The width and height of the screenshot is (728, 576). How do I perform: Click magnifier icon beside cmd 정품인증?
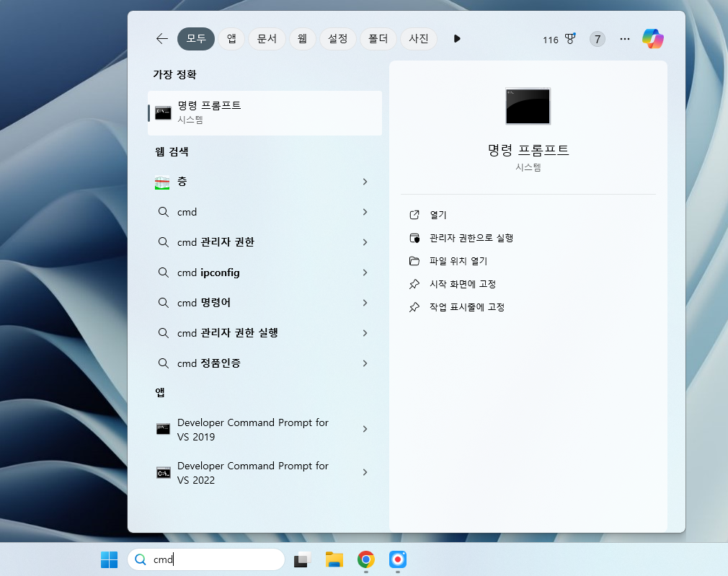coord(164,363)
